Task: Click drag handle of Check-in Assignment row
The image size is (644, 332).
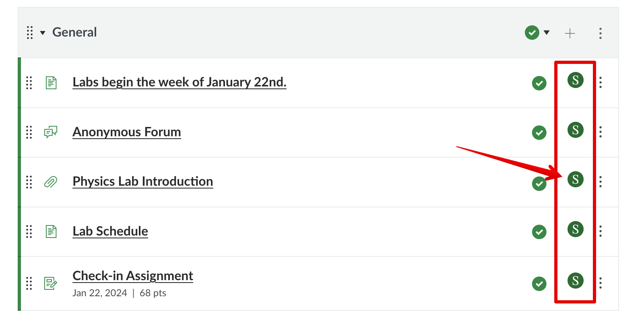Action: (x=29, y=283)
